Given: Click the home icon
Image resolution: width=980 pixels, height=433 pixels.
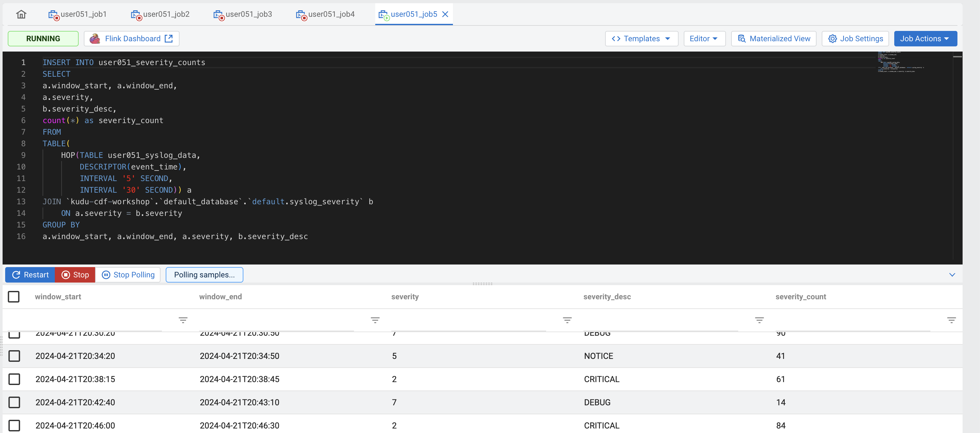Looking at the screenshot, I should pos(21,14).
